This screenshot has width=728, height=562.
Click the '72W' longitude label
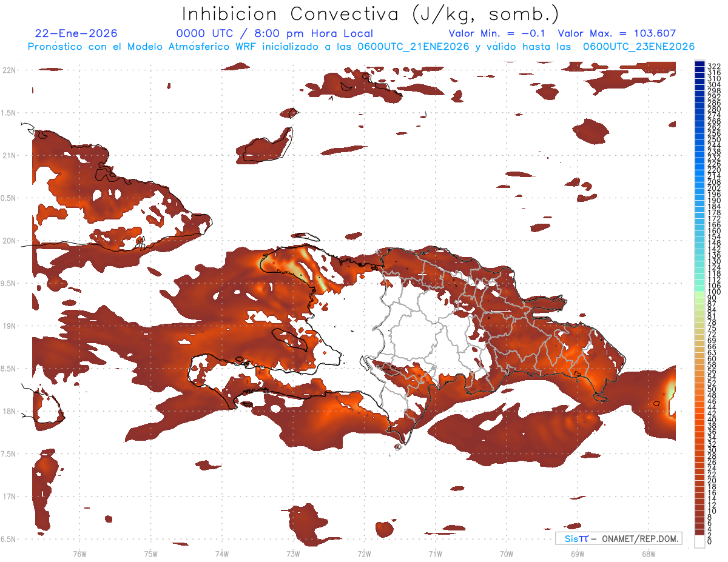point(364,553)
